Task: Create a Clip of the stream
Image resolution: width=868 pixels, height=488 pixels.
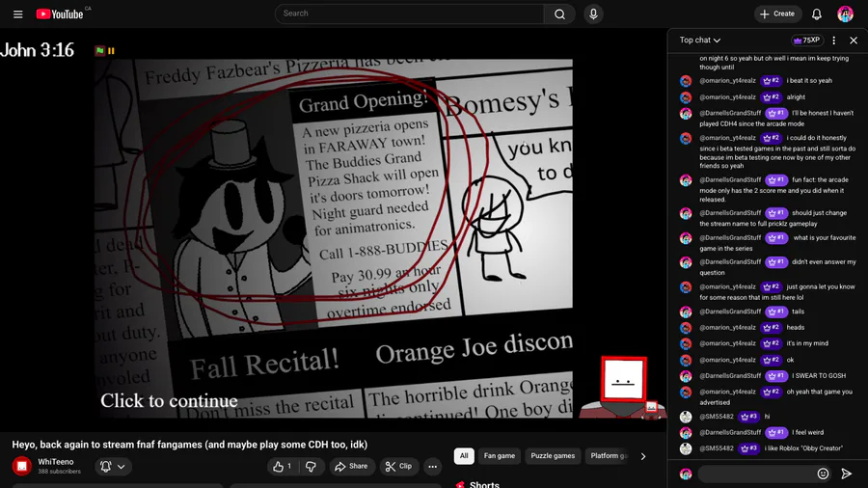Action: coord(398,467)
